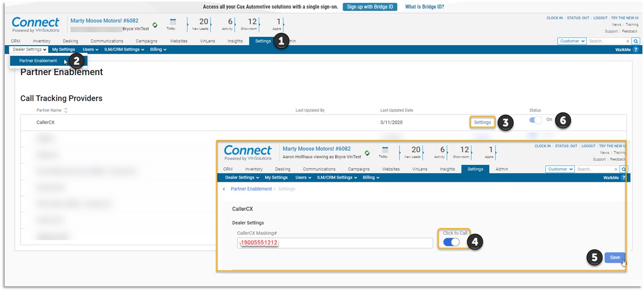Click into the CallerCX Masking# number field
The height and width of the screenshot is (291, 644).
[335, 243]
